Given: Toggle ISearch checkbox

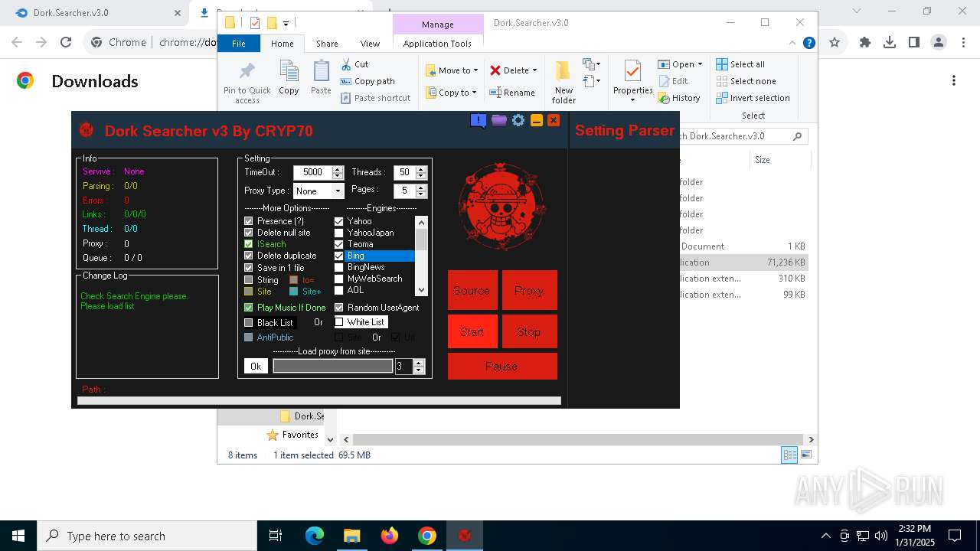Looking at the screenshot, I should click(x=248, y=244).
